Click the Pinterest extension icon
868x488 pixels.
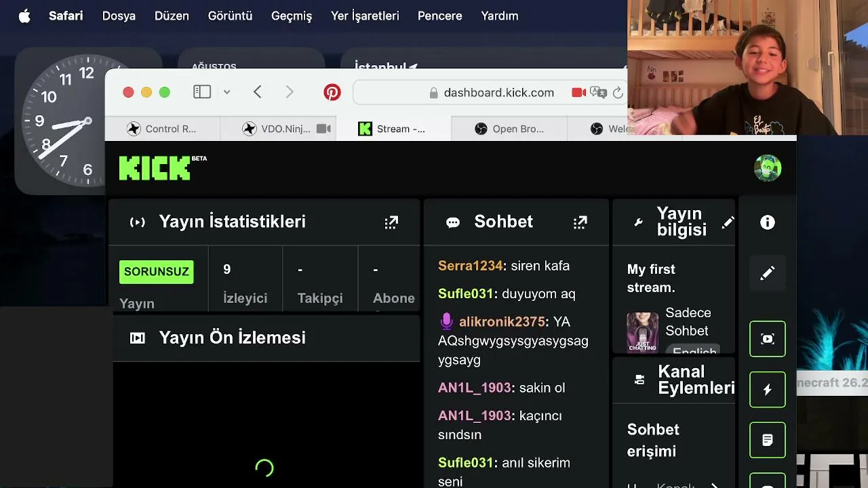pyautogui.click(x=332, y=92)
